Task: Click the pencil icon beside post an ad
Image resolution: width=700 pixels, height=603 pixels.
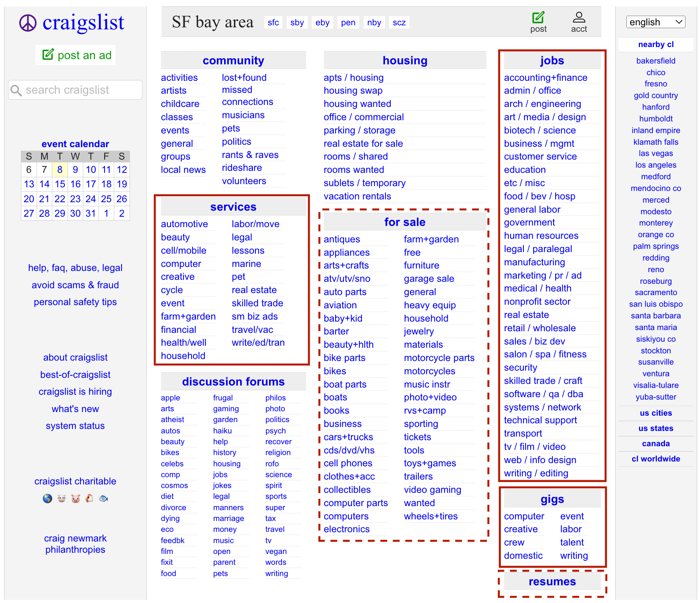Action: [48, 54]
